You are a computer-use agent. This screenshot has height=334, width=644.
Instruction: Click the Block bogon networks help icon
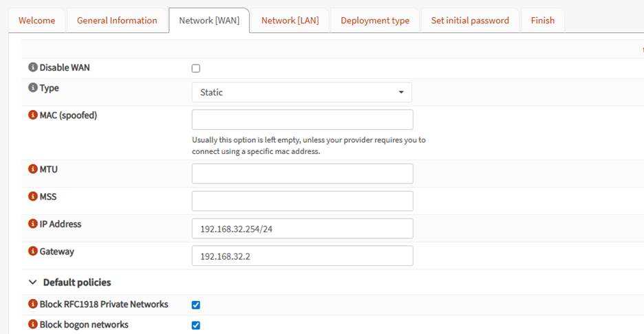tap(32, 324)
